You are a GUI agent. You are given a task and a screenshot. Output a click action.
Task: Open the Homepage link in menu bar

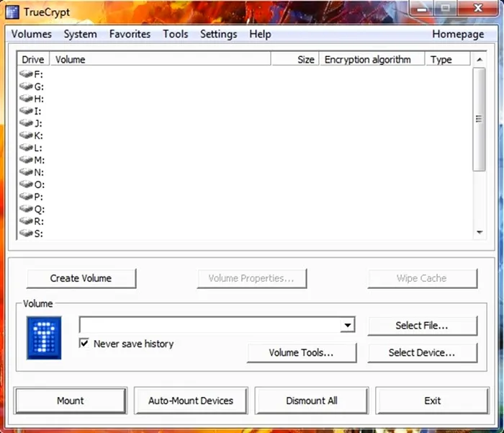pyautogui.click(x=458, y=34)
